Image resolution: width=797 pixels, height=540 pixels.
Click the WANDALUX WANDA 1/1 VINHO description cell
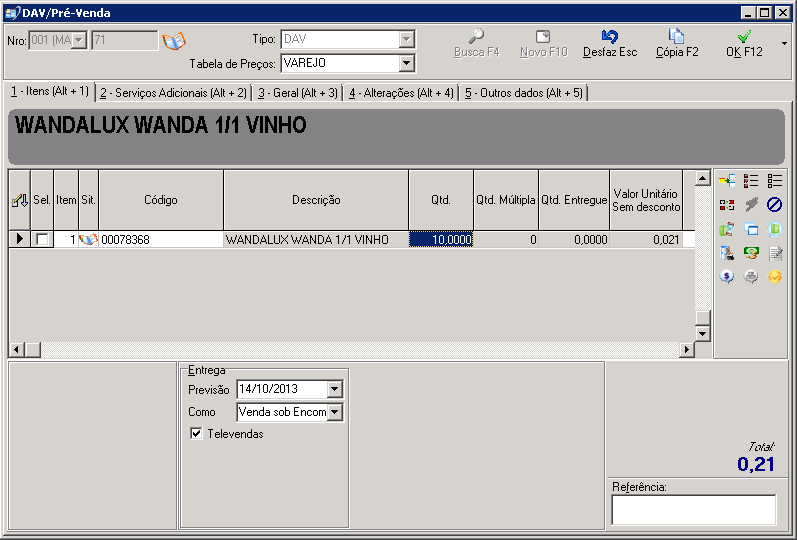tap(316, 239)
